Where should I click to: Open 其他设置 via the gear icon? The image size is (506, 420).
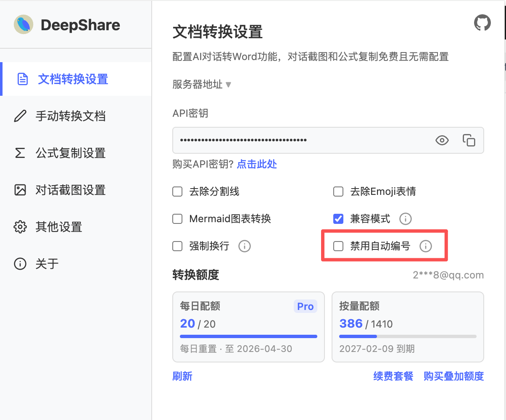pos(20,227)
